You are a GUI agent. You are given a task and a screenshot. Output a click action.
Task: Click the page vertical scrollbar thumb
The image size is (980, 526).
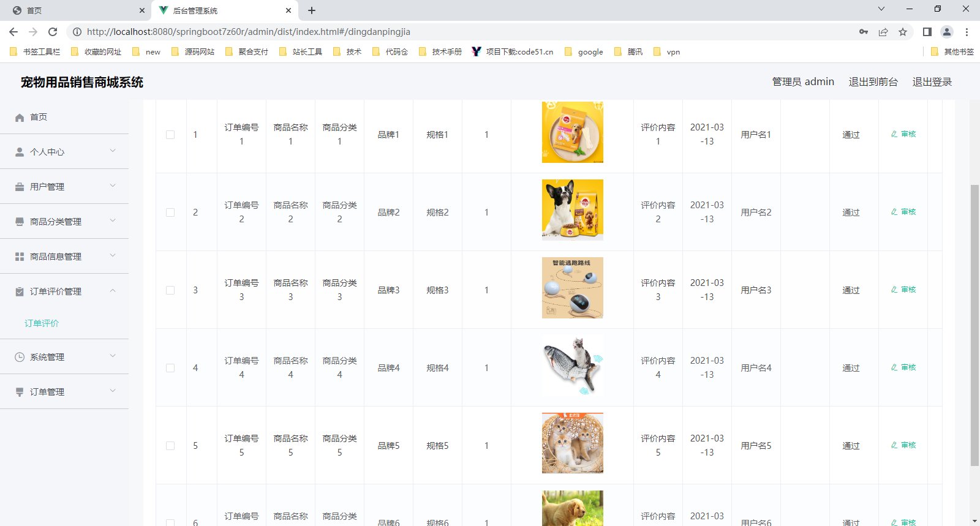coord(974,325)
